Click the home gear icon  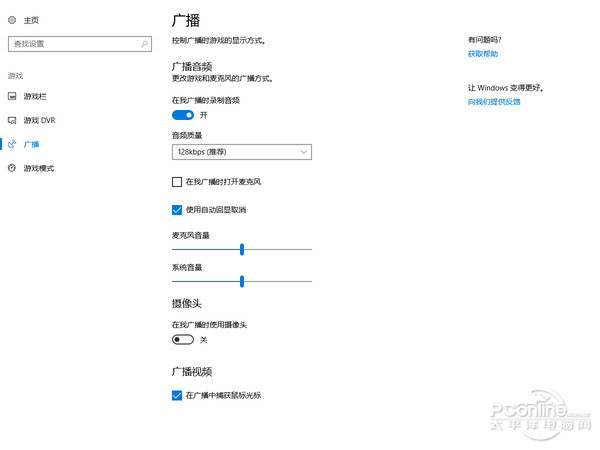coord(12,20)
